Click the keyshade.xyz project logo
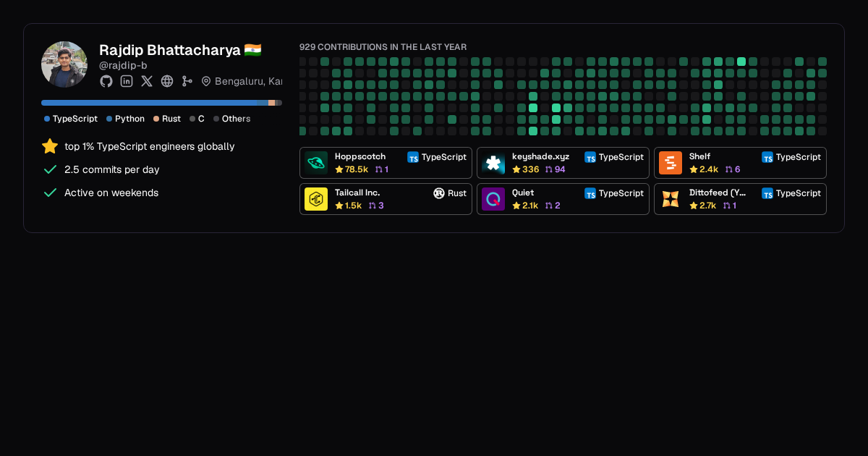This screenshot has height=456, width=868. click(x=493, y=163)
